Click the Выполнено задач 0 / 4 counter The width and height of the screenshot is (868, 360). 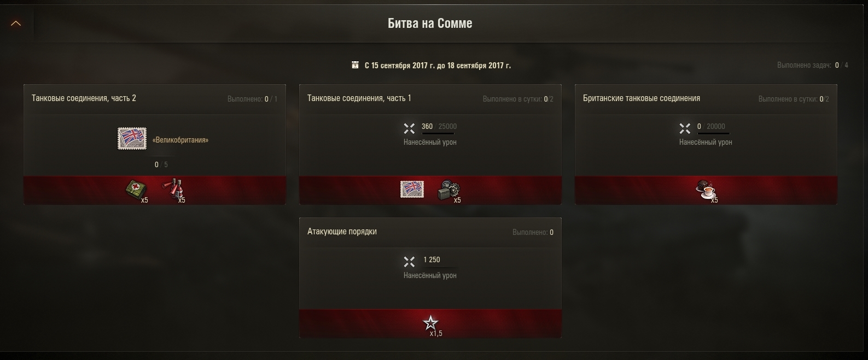click(813, 65)
